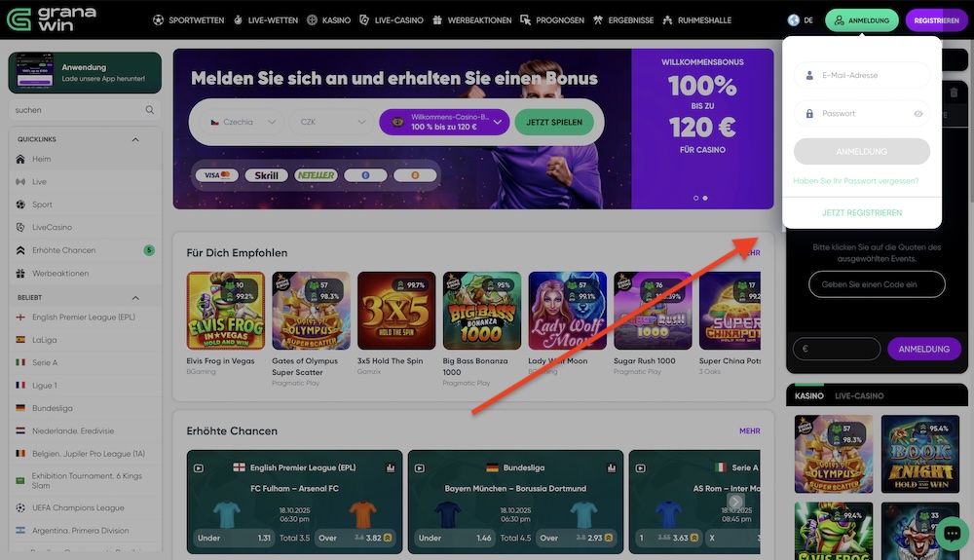
Task: Open the CZK currency dropdown
Action: [x=332, y=123]
